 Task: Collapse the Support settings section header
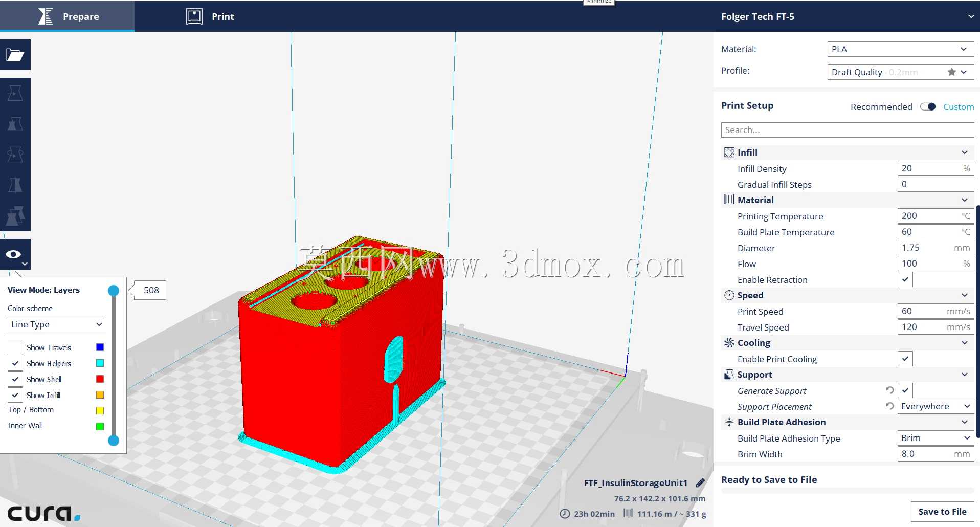pos(847,375)
